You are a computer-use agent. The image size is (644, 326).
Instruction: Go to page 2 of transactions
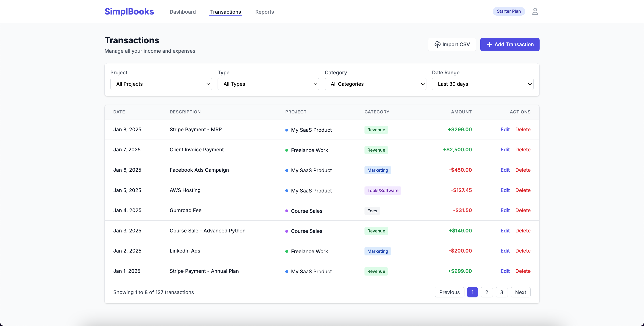[487, 292]
